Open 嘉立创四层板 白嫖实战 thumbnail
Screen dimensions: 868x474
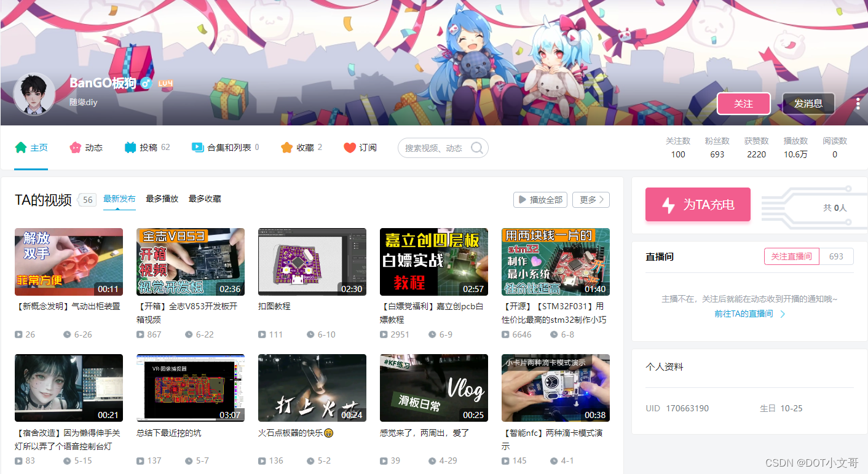pos(434,262)
